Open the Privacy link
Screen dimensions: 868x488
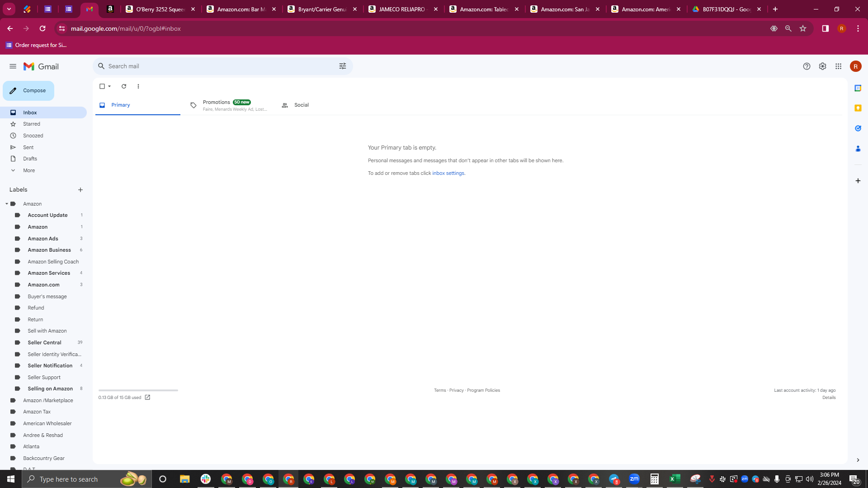456,390
